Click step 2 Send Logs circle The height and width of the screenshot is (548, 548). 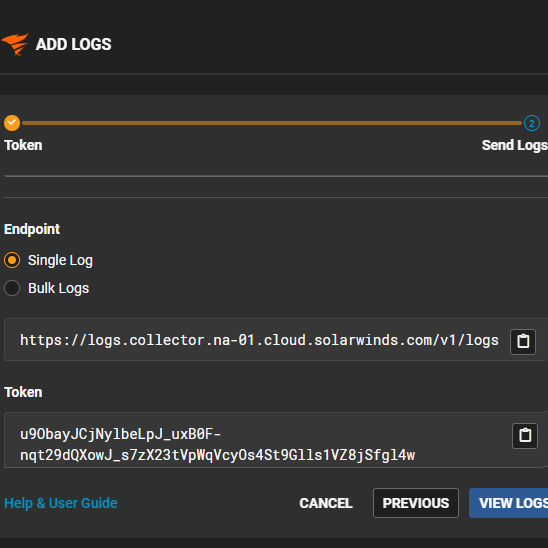click(x=532, y=123)
